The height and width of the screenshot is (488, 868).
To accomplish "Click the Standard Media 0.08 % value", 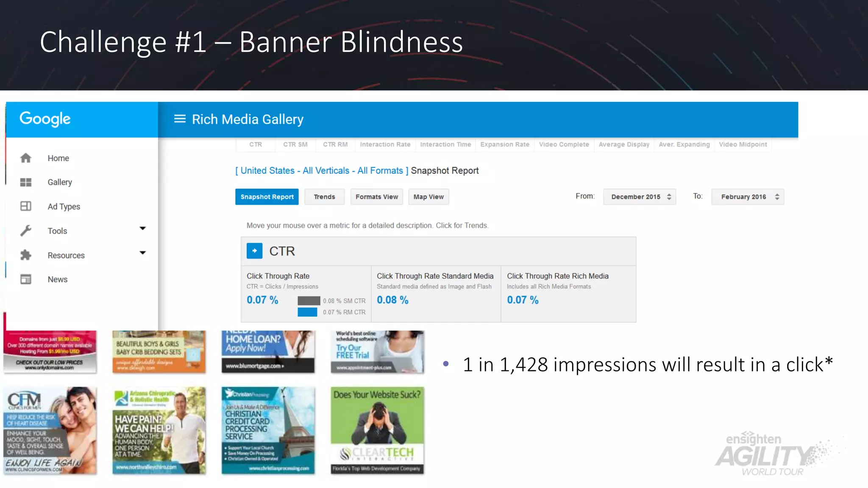I will (393, 300).
